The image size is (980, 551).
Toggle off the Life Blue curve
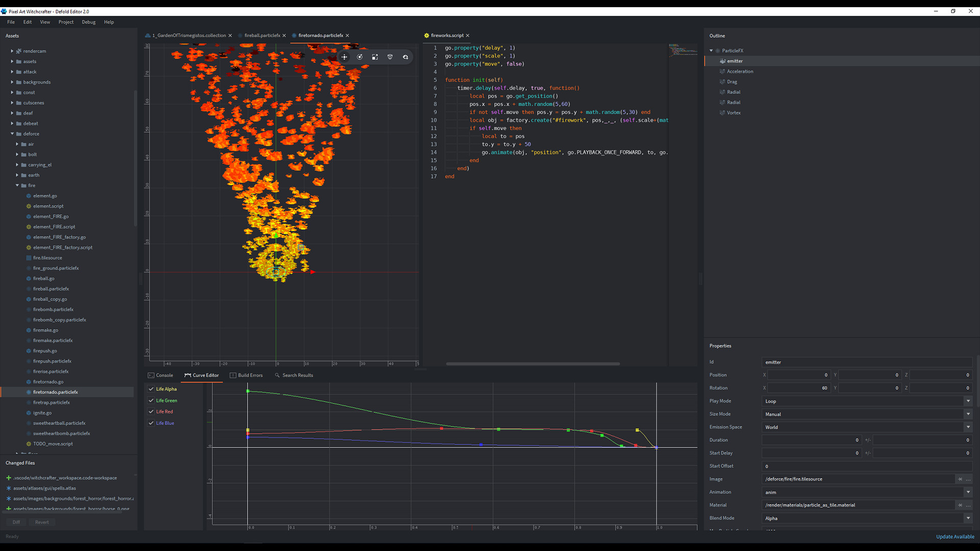click(x=151, y=422)
